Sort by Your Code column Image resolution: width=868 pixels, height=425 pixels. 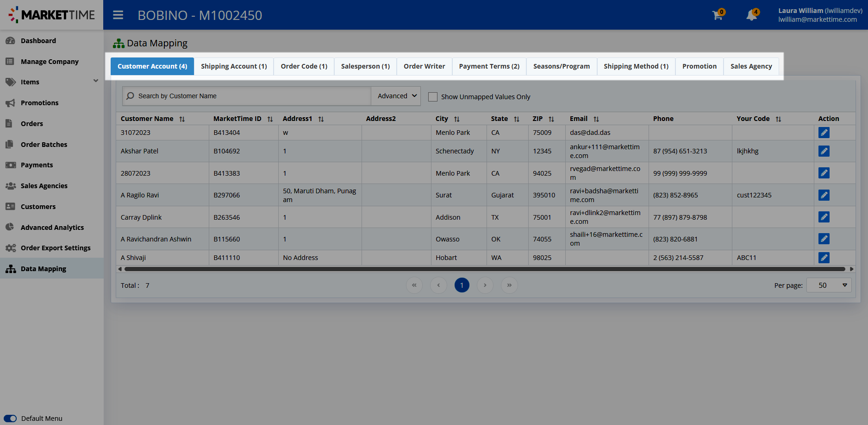pyautogui.click(x=778, y=119)
